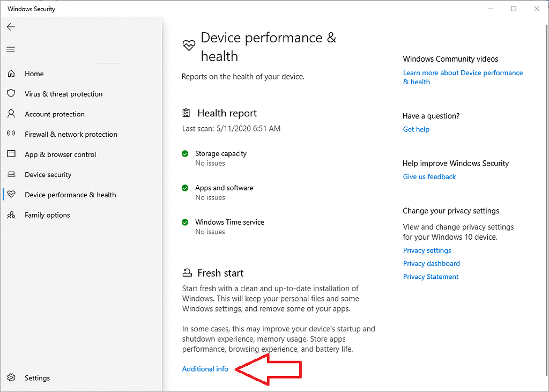This screenshot has height=392, width=549.
Task: Click the Home house icon
Action: click(x=11, y=73)
